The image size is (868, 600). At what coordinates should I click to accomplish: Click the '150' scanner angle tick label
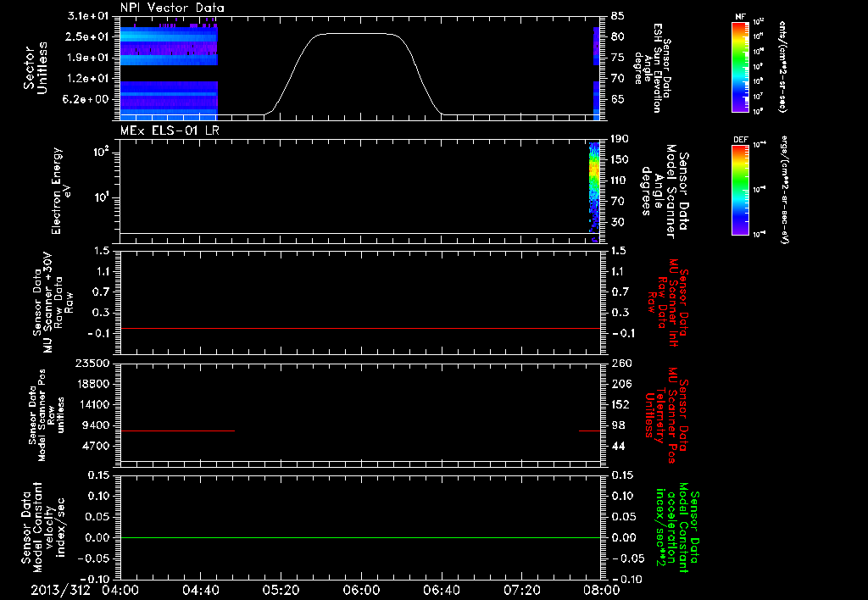[620, 159]
